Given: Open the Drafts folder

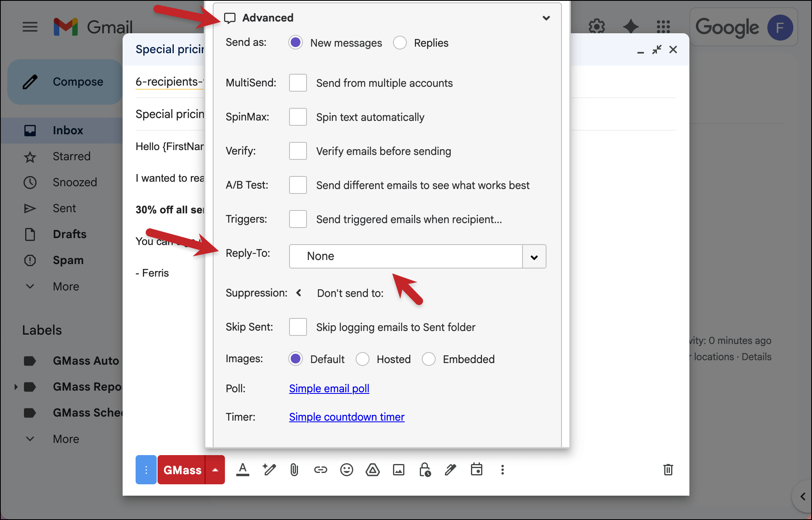Looking at the screenshot, I should pyautogui.click(x=69, y=234).
